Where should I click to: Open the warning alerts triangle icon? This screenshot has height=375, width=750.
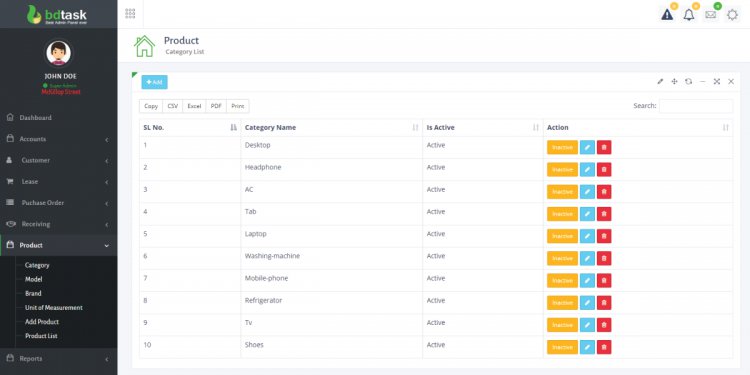667,15
